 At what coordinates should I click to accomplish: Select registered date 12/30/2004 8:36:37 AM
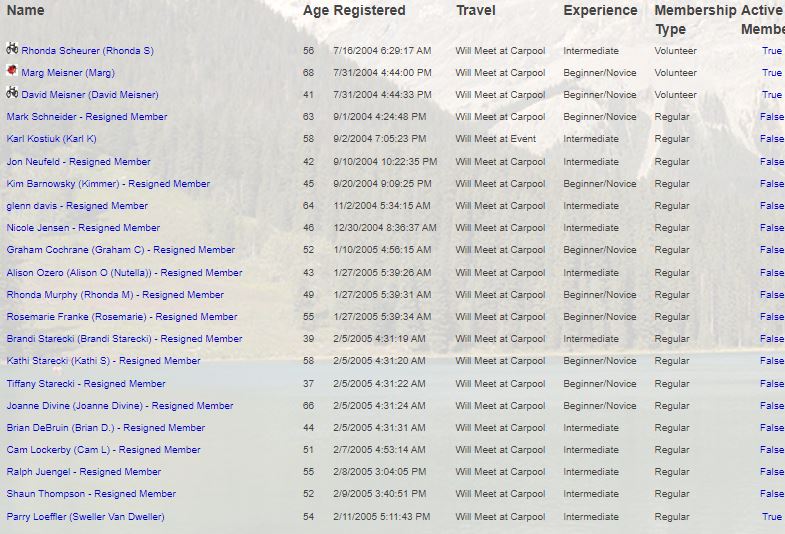coord(384,228)
